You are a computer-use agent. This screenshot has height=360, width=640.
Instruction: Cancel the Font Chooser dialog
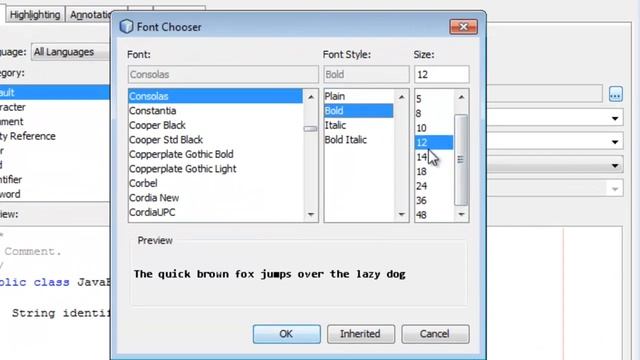click(435, 334)
